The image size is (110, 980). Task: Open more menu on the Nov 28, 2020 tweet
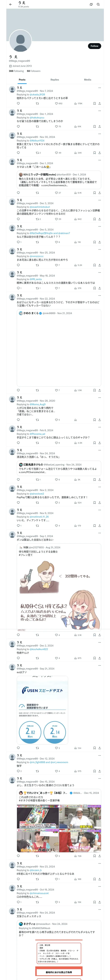coord(99,397)
